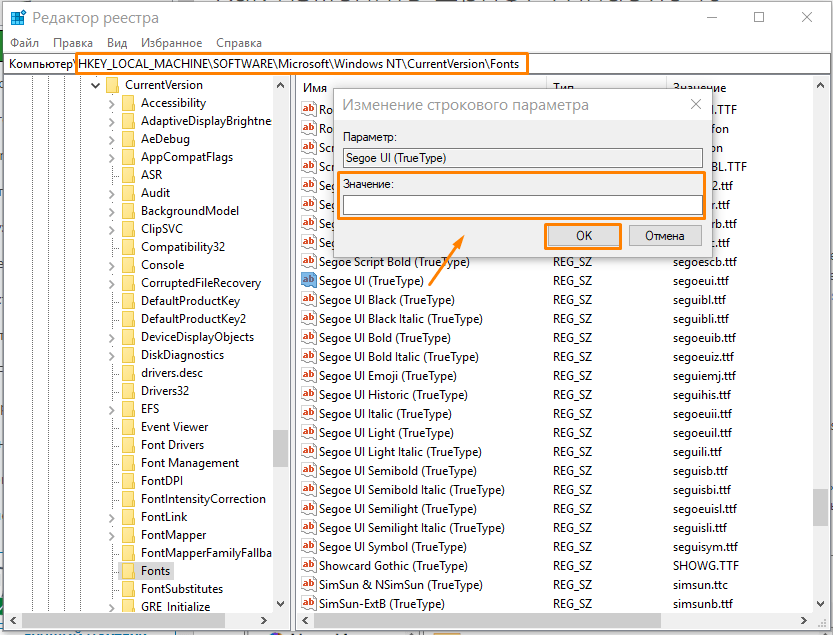This screenshot has width=833, height=635.
Task: Select the Font Management folder icon
Action: [x=128, y=463]
